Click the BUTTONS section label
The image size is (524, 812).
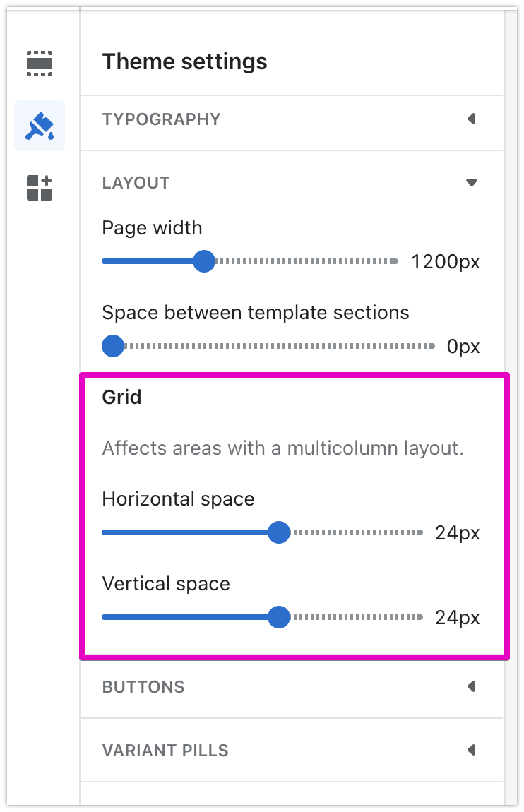(143, 687)
